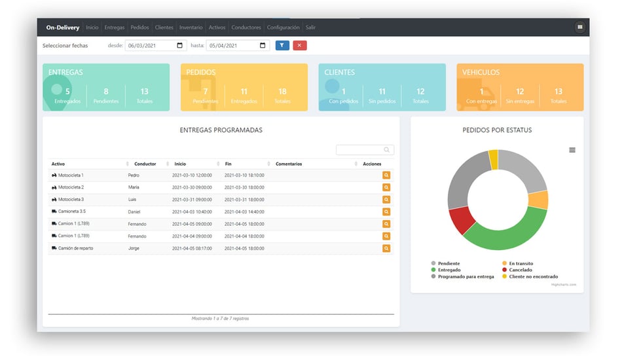
Task: Select conductor name Pedro in table
Action: click(134, 175)
